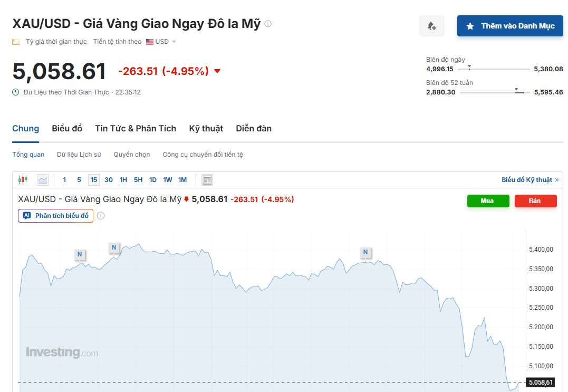Screen dimensions: 568x392
Task: Select the 1H chart interval
Action: tap(123, 180)
